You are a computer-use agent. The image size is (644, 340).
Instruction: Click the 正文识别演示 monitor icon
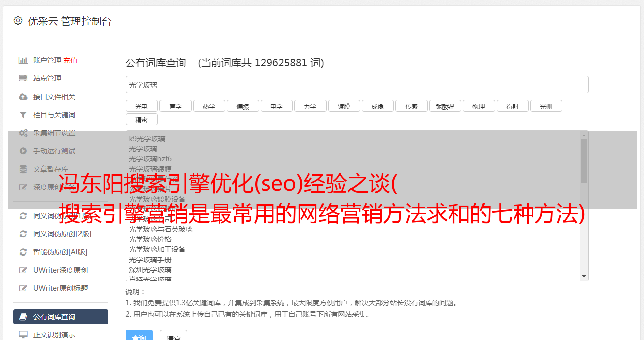pyautogui.click(x=23, y=335)
